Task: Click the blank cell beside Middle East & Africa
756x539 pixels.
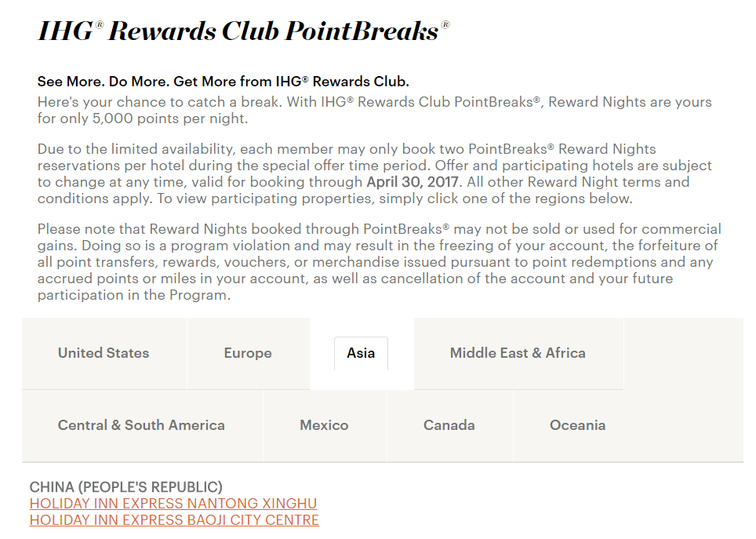Action: [x=684, y=353]
